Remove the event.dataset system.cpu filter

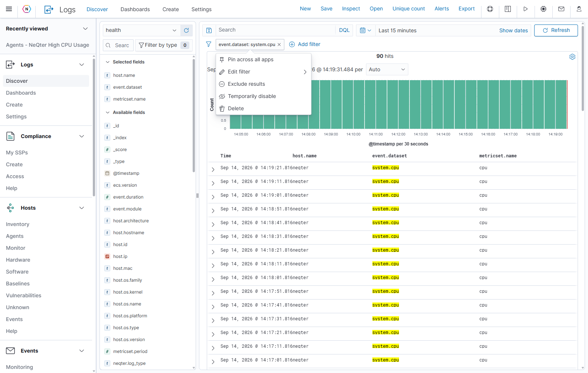(279, 45)
